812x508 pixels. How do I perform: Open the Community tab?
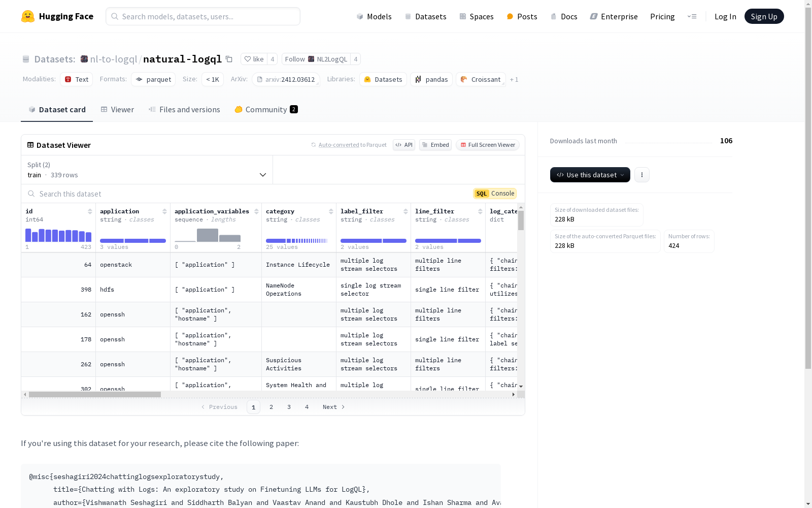point(266,110)
